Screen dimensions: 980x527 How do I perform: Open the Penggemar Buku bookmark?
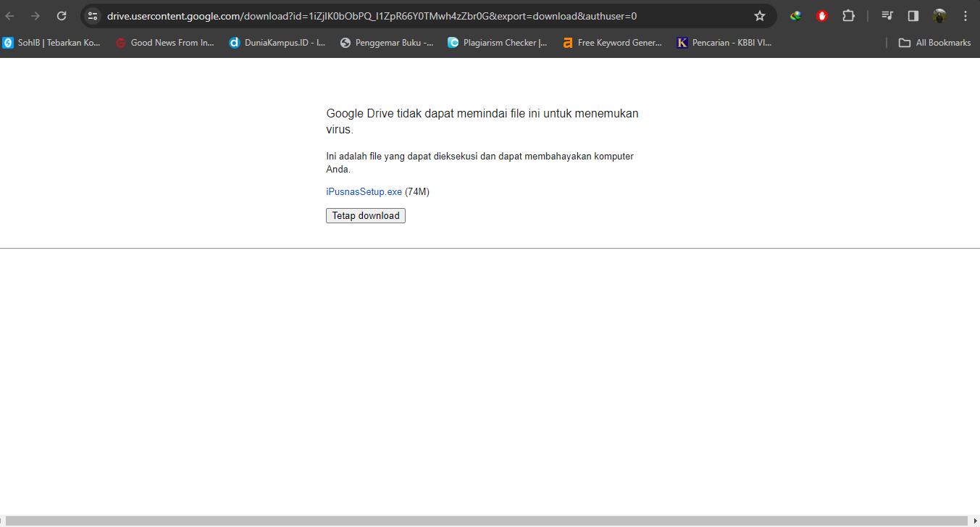point(387,43)
